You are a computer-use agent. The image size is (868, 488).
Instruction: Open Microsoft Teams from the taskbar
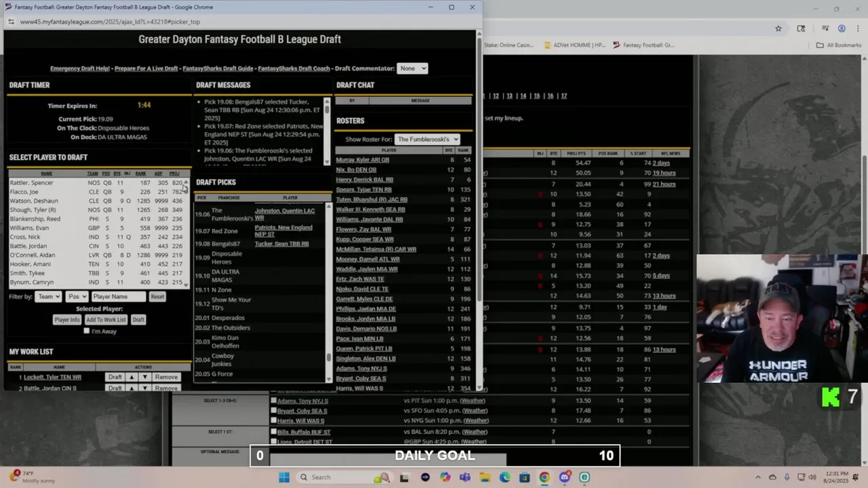tap(465, 477)
